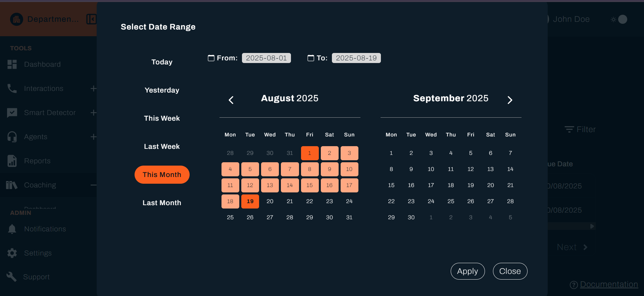Pick August 31 in the calendar
644x296 pixels.
(x=349, y=218)
